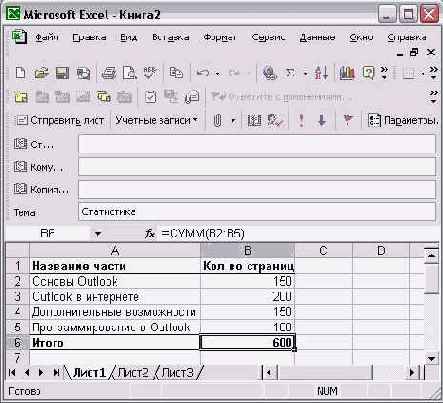Open the Данные menu
The image size is (443, 403).
[317, 37]
